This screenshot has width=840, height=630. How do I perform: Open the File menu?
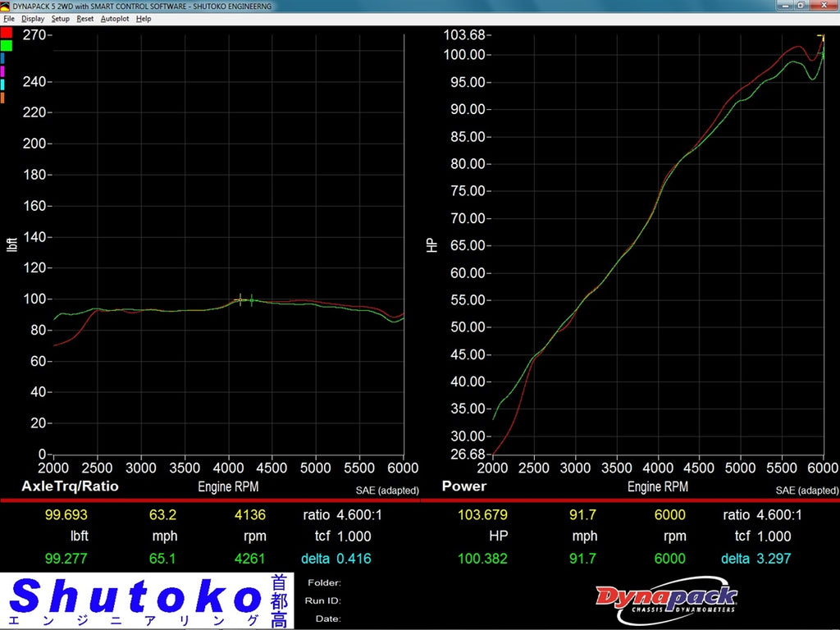point(8,19)
